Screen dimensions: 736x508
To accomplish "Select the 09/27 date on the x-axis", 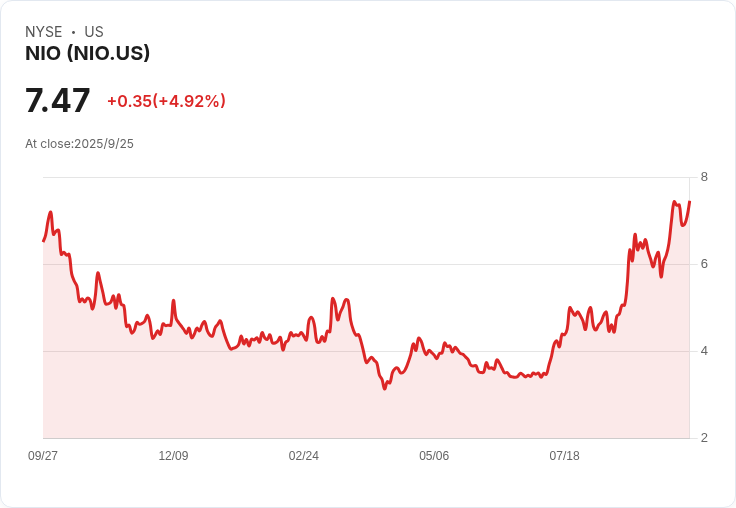I will click(x=43, y=456).
